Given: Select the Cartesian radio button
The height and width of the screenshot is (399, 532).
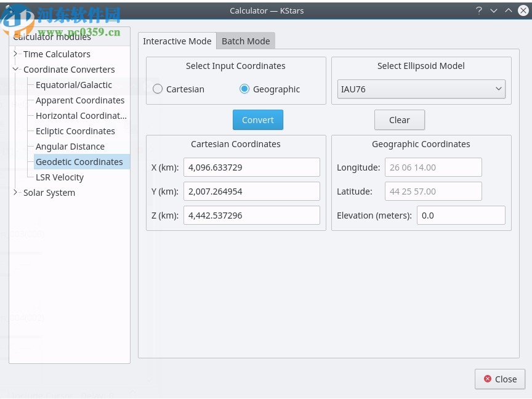Looking at the screenshot, I should (158, 89).
